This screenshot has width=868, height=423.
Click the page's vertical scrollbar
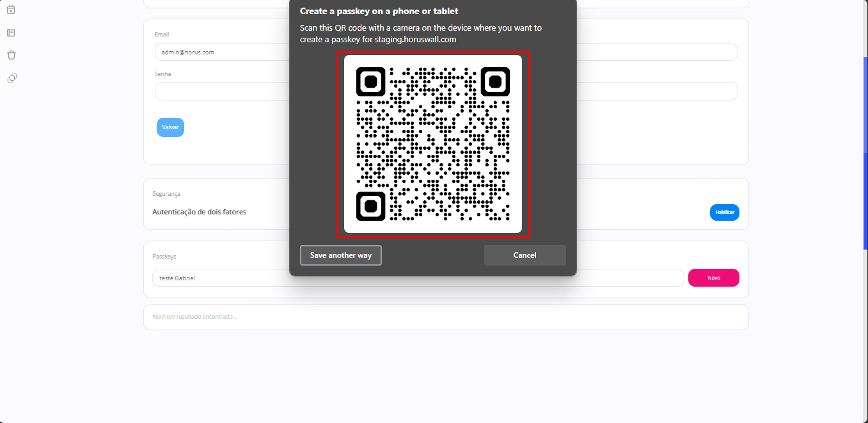(x=865, y=154)
